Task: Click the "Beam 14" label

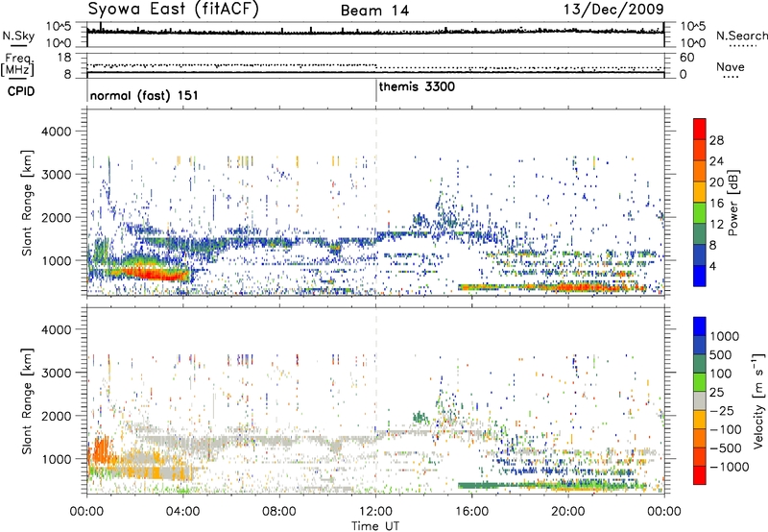Action: tap(374, 11)
